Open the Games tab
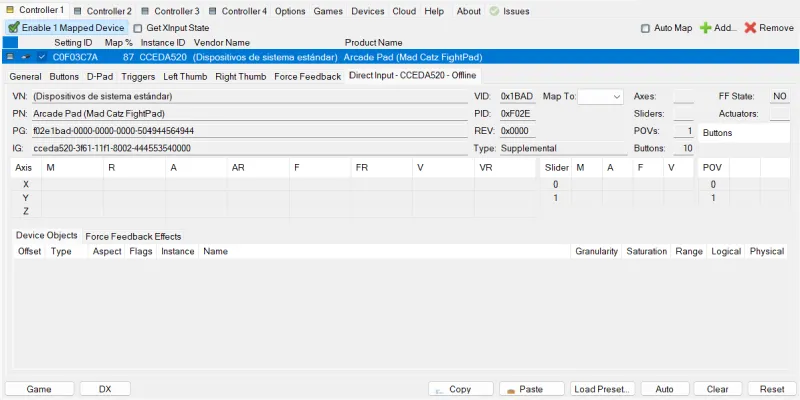Screen dimensions: 800x400 point(328,11)
